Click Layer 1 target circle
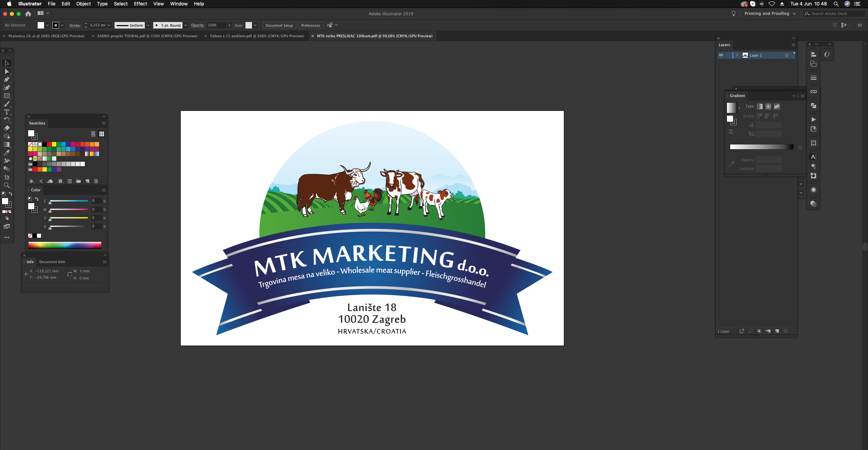This screenshot has height=450, width=868. pyautogui.click(x=787, y=55)
